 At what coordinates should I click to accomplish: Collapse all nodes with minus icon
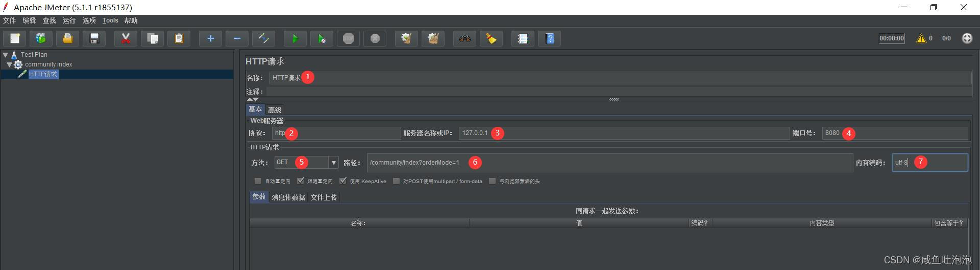pyautogui.click(x=237, y=38)
